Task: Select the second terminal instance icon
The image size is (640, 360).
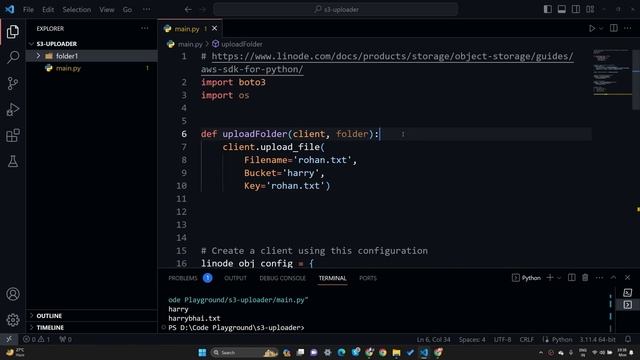Action: pyautogui.click(x=628, y=304)
